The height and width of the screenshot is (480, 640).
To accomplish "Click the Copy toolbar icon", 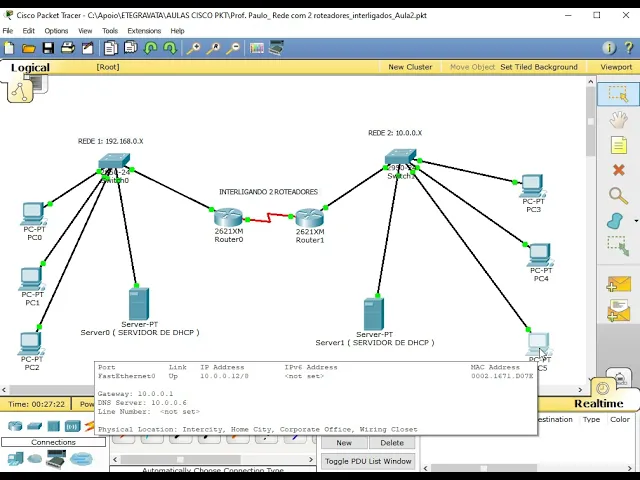I will point(110,48).
